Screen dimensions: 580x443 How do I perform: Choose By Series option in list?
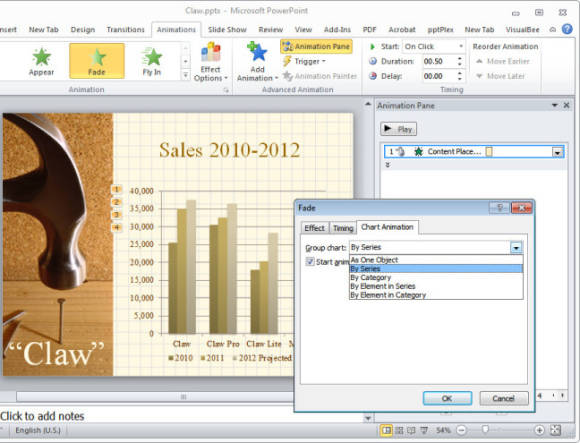point(436,269)
